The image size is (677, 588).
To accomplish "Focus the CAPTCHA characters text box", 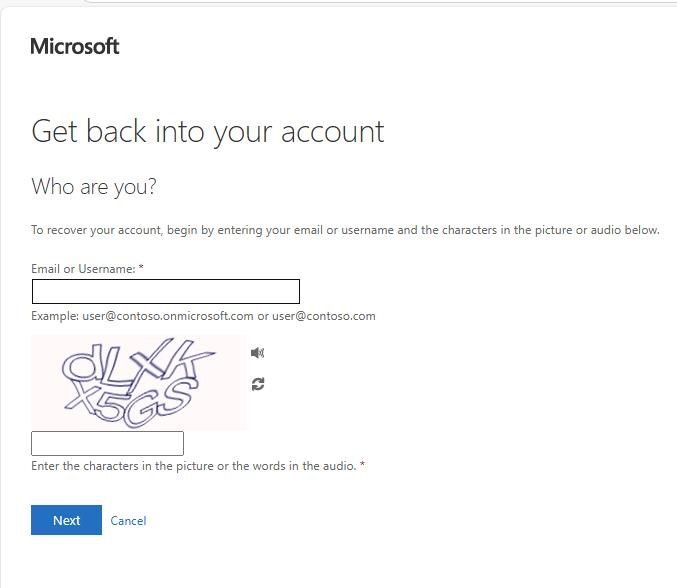I will click(108, 443).
